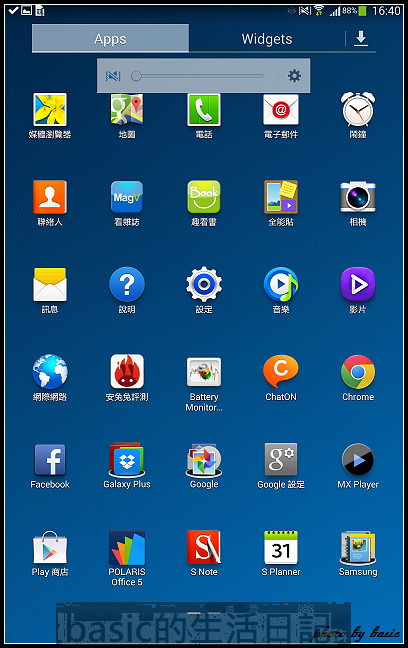This screenshot has width=408, height=648.
Task: Open downloaded apps via download arrow
Action: click(361, 38)
